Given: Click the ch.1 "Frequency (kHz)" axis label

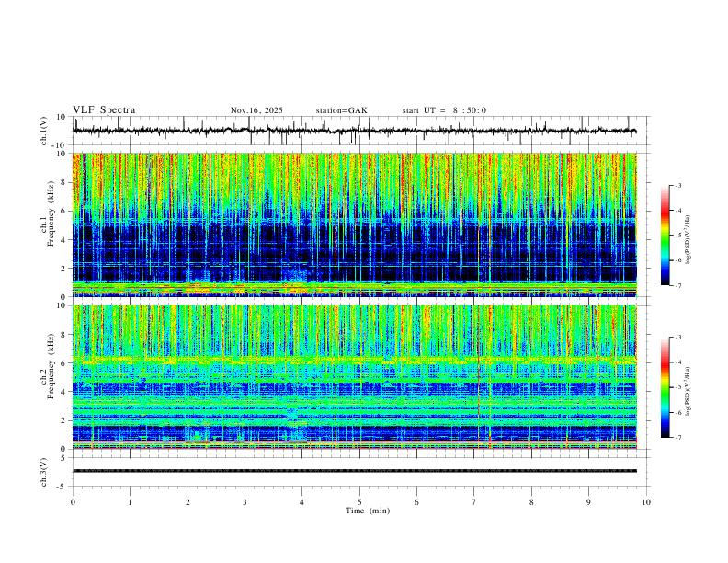Looking at the screenshot, I should pos(51,215).
